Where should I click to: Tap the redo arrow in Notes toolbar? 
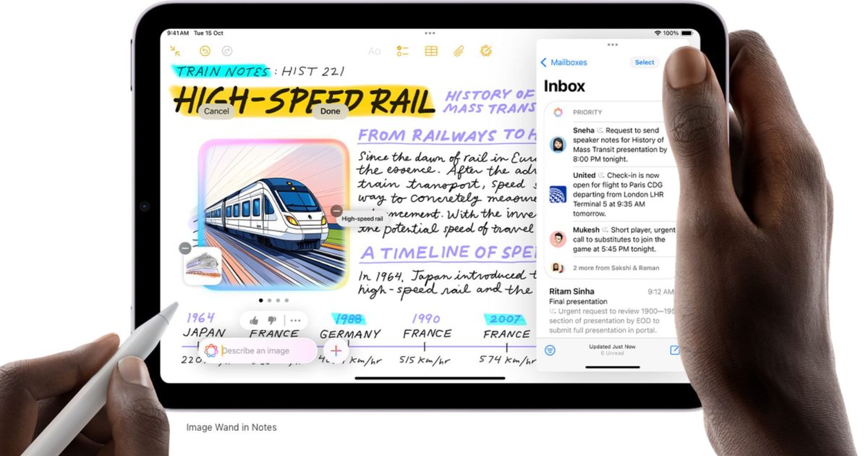[x=227, y=51]
